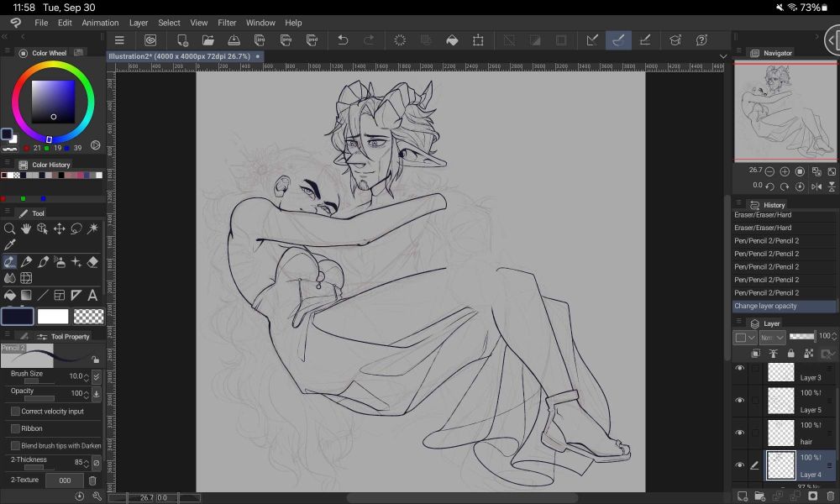Toggle Correct velocity input
This screenshot has width=840, height=504.
[14, 412]
